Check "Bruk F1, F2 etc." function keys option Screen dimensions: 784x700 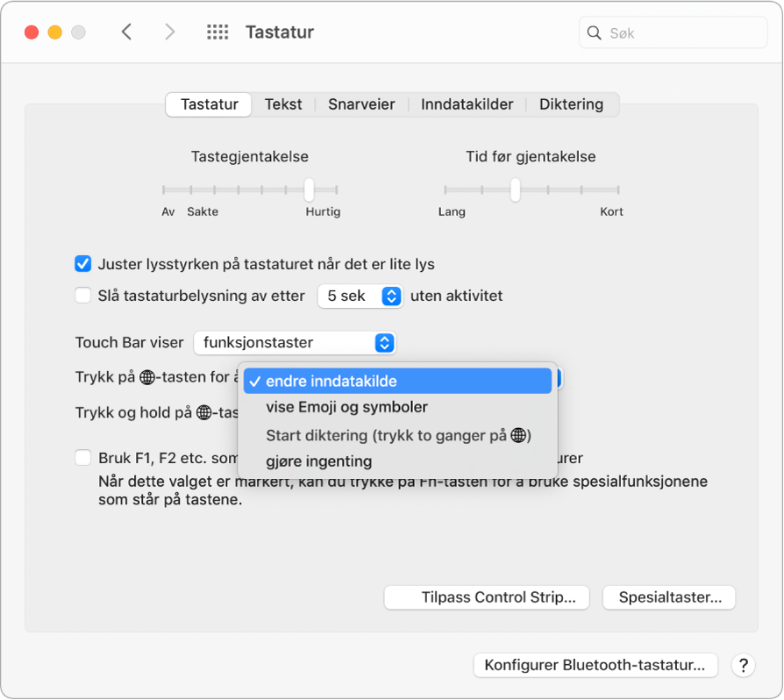(x=82, y=457)
